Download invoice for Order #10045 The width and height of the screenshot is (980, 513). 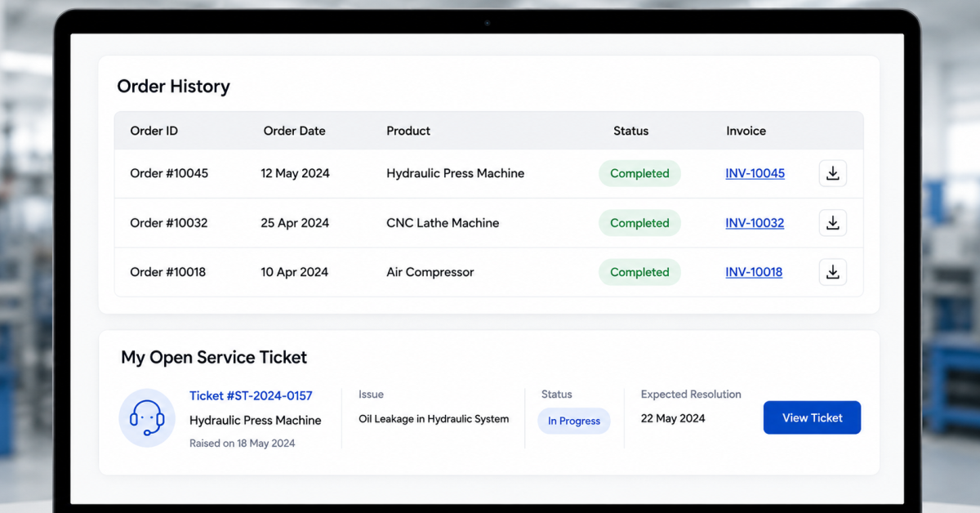(832, 173)
